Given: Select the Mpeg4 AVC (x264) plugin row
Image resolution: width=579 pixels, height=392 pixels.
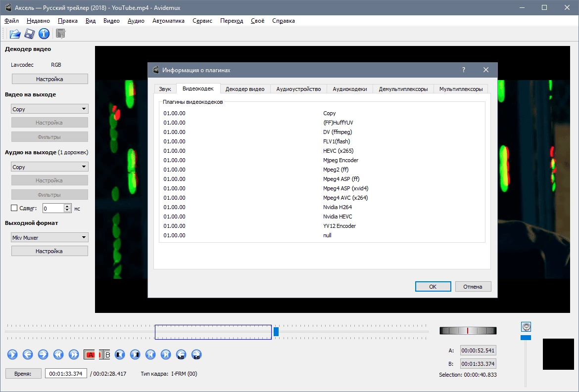Looking at the screenshot, I should point(322,198).
